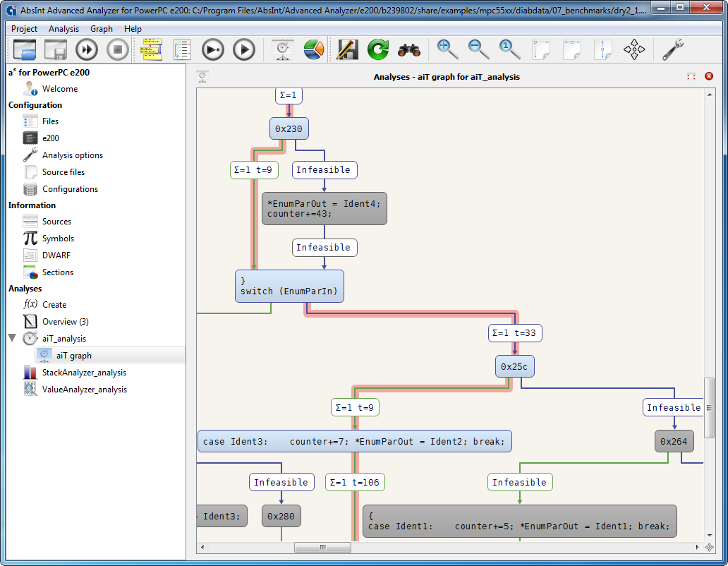Select graph node 0x25c

coord(514,366)
